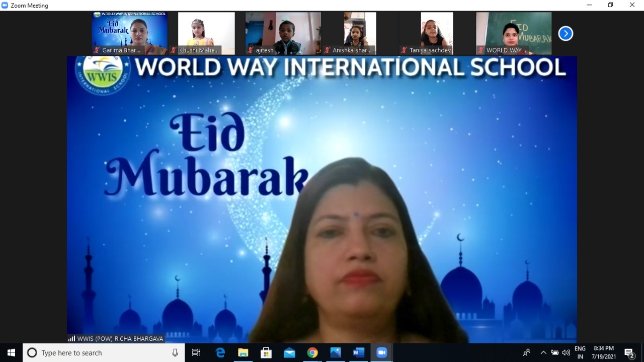Open Mail app from taskbar

[289, 353]
